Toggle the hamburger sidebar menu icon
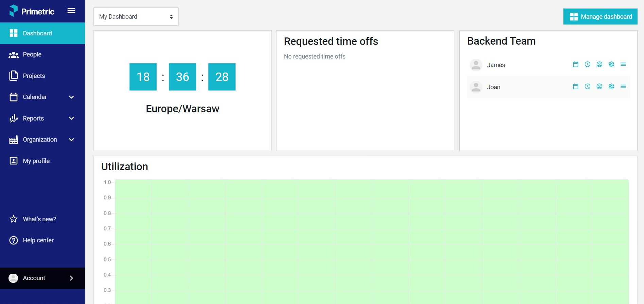 71,11
